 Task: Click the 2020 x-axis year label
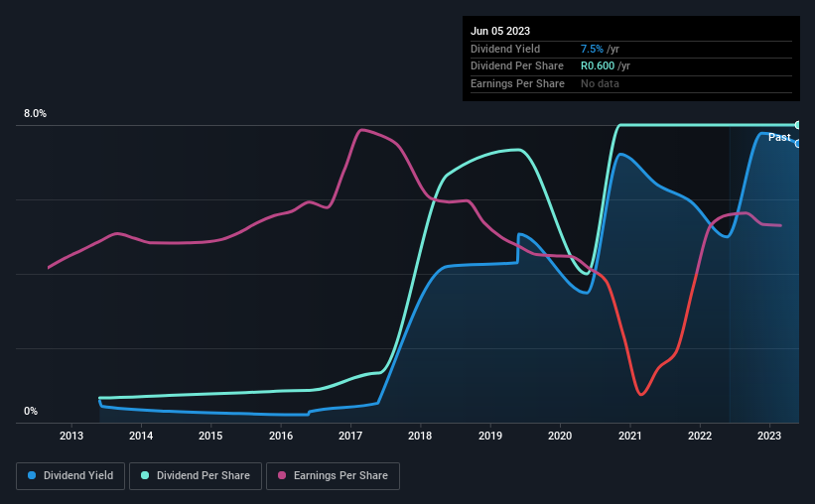tap(560, 436)
